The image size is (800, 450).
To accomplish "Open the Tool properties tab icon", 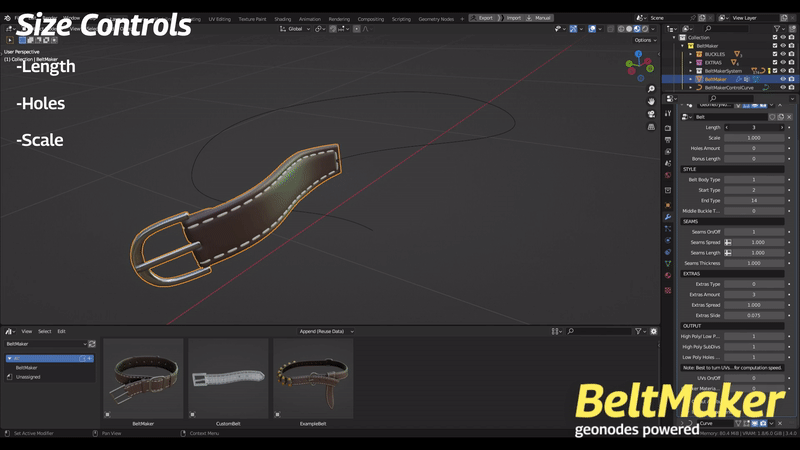I will click(668, 113).
